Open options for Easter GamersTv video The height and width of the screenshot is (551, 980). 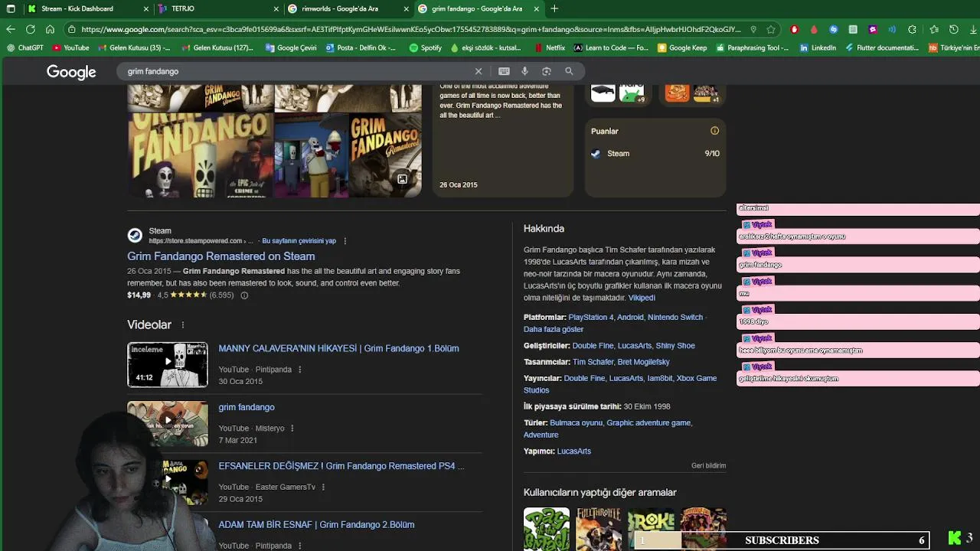tap(323, 487)
